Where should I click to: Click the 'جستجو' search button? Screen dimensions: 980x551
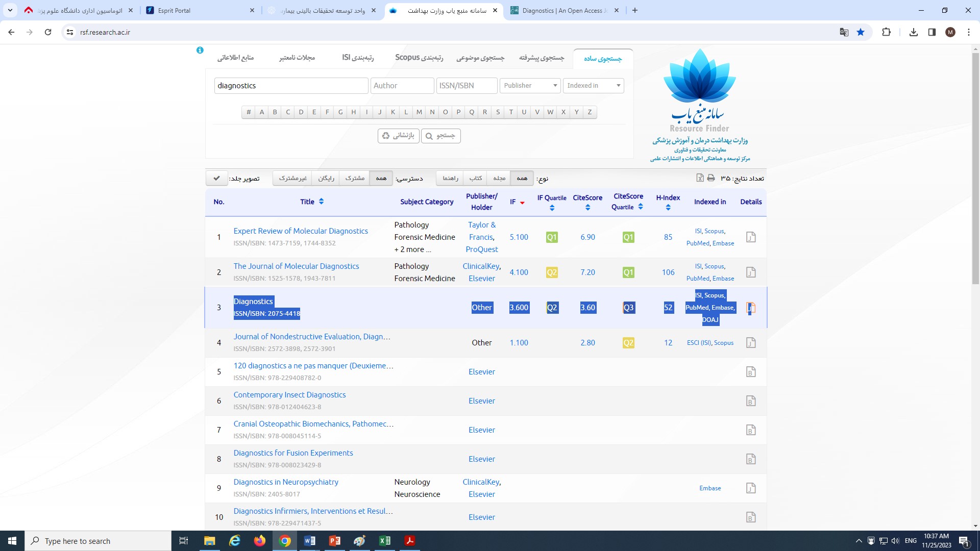coord(440,136)
